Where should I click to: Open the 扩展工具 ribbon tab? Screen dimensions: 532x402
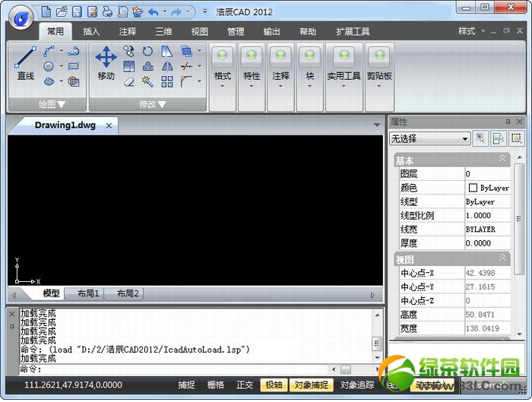click(x=353, y=32)
